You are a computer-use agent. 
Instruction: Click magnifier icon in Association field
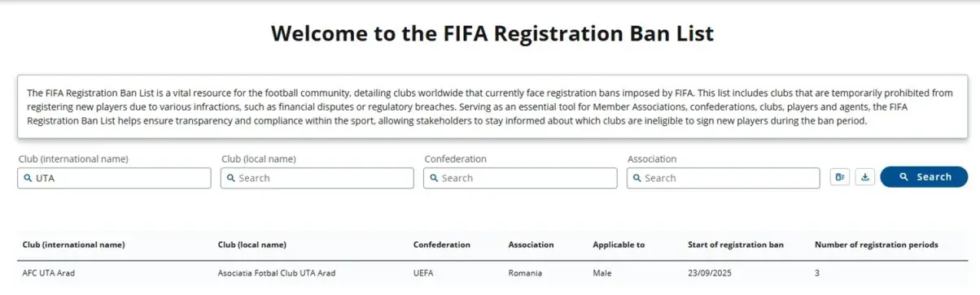coord(637,178)
